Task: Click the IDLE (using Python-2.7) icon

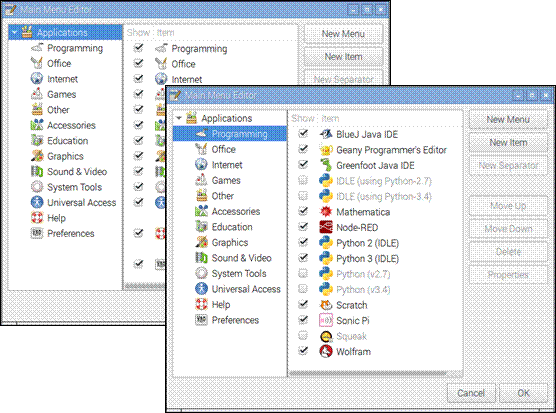Action: click(326, 181)
